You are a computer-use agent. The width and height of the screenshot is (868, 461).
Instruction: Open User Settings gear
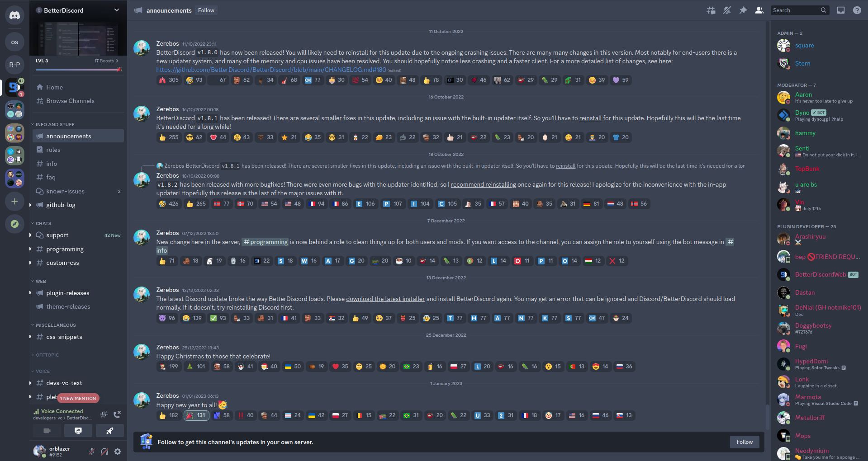pyautogui.click(x=118, y=452)
